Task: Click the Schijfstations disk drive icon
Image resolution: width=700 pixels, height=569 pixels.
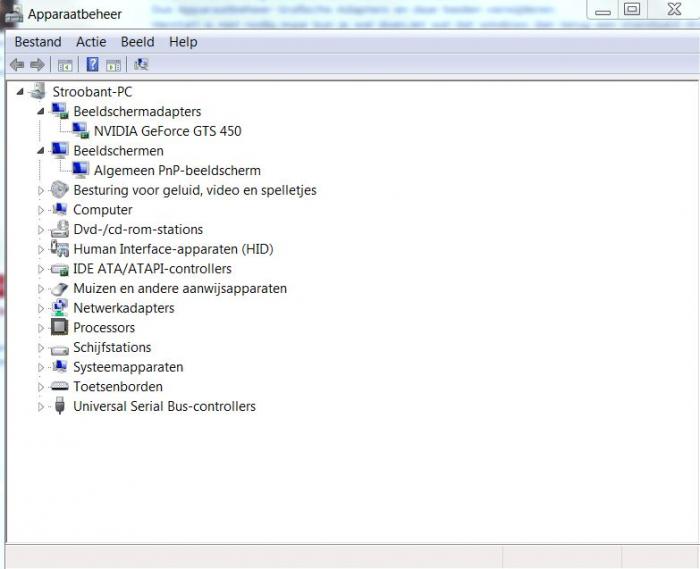Action: 59,349
